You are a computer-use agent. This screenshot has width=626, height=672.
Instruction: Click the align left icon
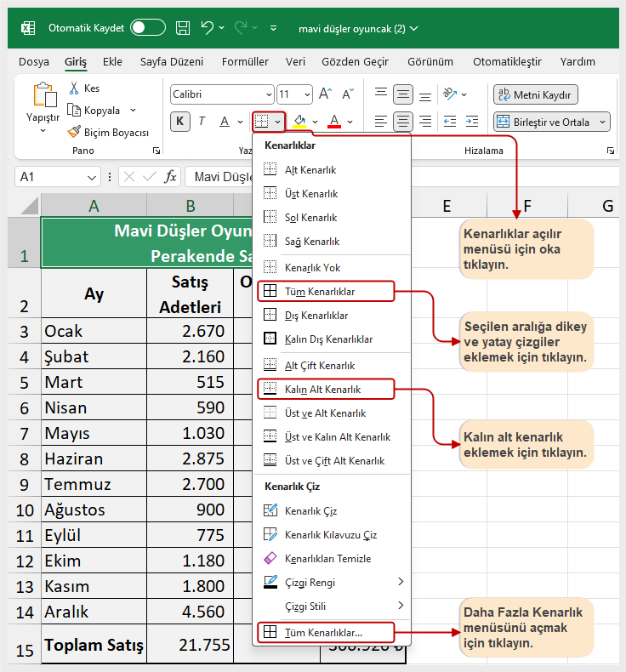pyautogui.click(x=381, y=122)
